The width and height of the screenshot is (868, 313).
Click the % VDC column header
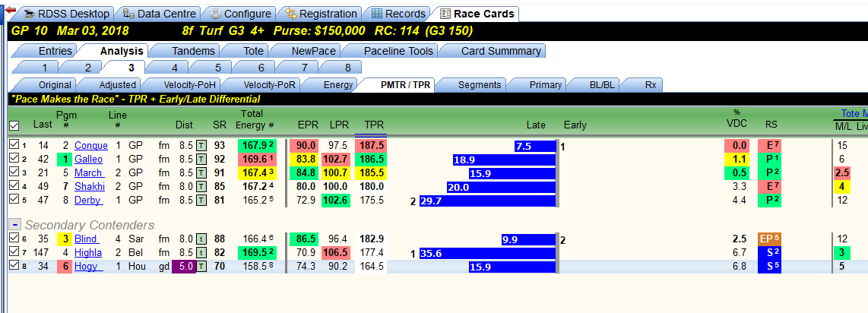coord(737,119)
